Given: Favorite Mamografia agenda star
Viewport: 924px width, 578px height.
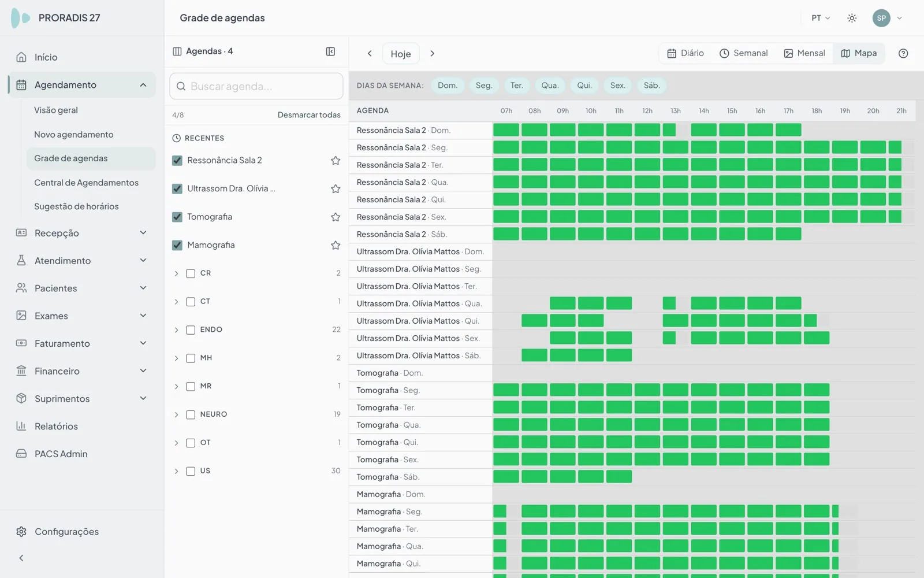Looking at the screenshot, I should click(x=336, y=245).
